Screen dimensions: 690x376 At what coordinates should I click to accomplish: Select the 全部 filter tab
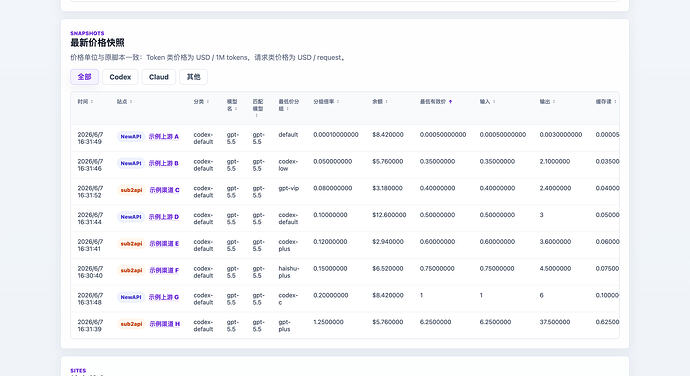pos(84,77)
